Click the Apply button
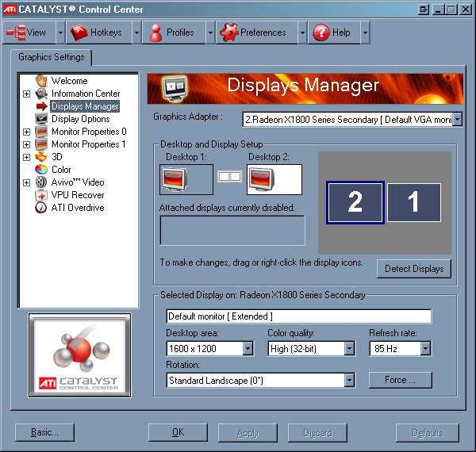The width and height of the screenshot is (476, 452). pos(248,433)
